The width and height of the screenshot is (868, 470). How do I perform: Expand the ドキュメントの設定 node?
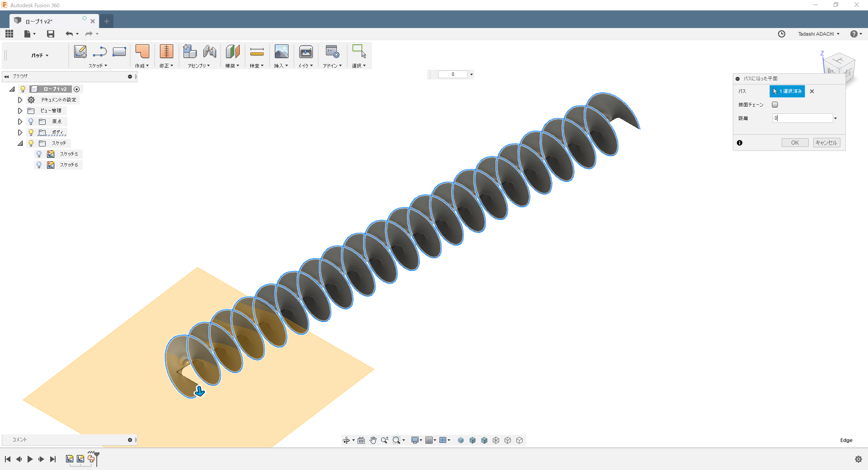[x=20, y=100]
